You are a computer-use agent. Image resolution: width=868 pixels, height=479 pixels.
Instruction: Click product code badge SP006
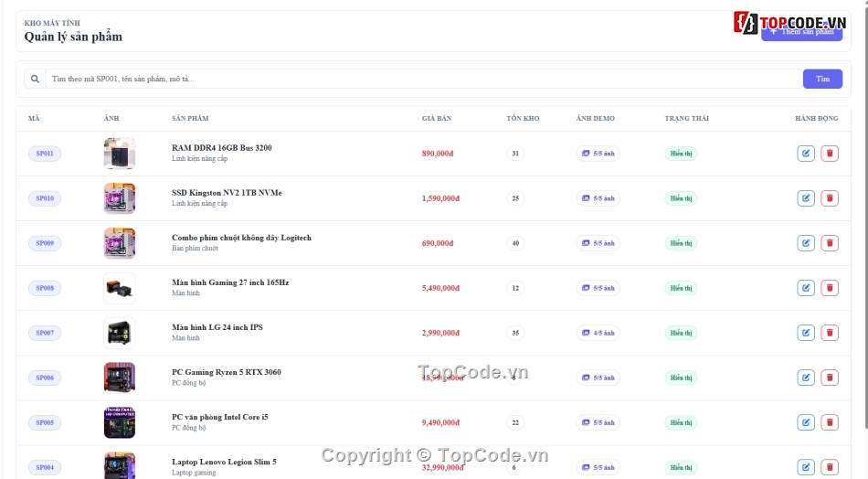pos(45,378)
